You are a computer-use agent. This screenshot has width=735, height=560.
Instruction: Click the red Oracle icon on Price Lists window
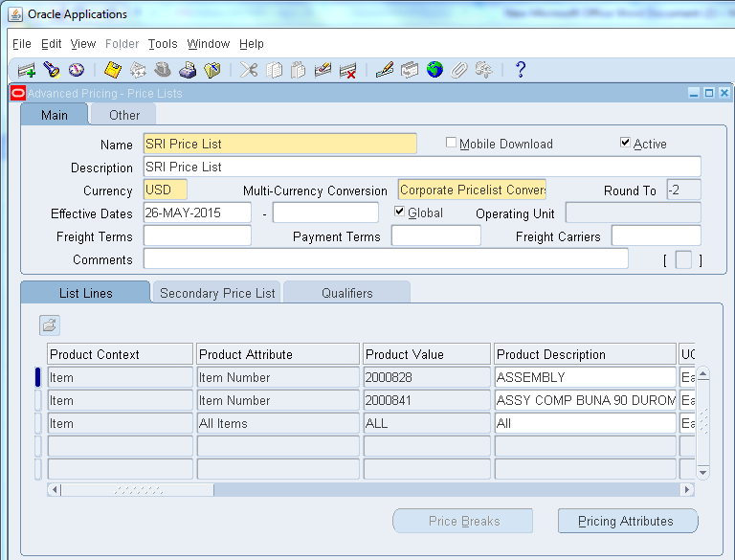(18, 93)
